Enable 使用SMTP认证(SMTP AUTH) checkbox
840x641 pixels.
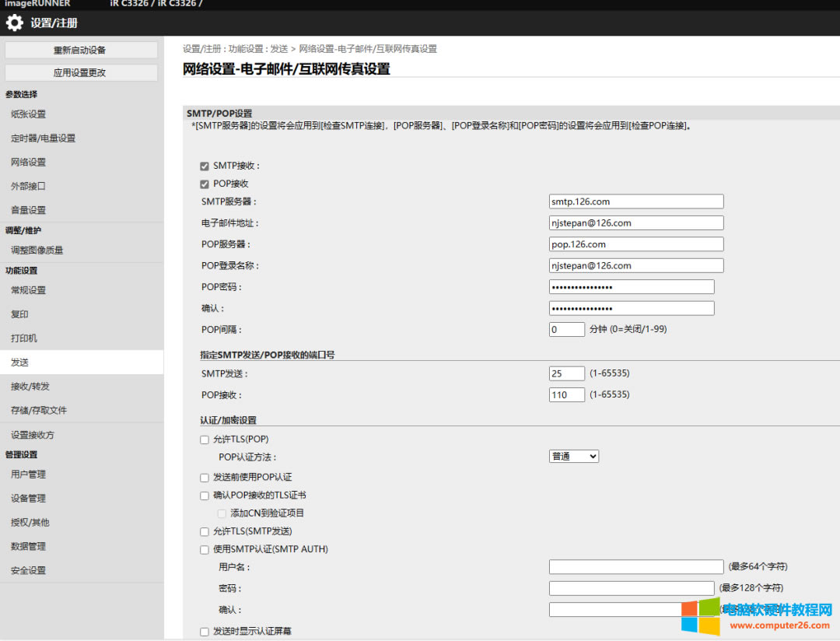205,549
